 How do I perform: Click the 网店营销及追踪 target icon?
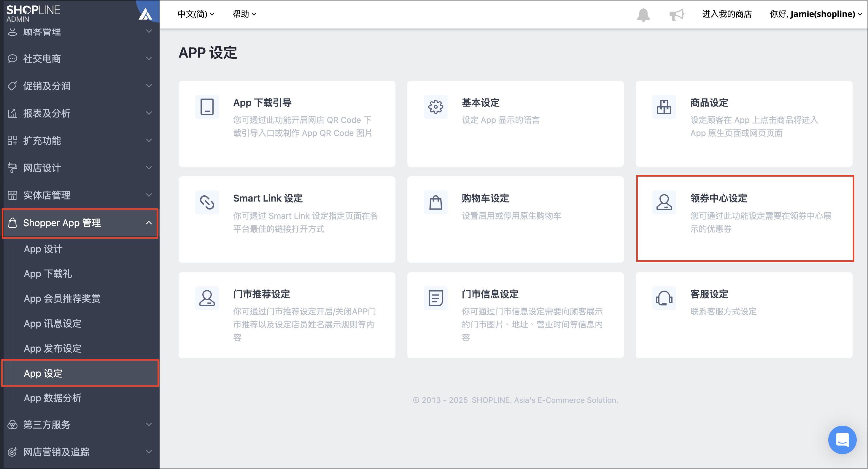pyautogui.click(x=12, y=452)
